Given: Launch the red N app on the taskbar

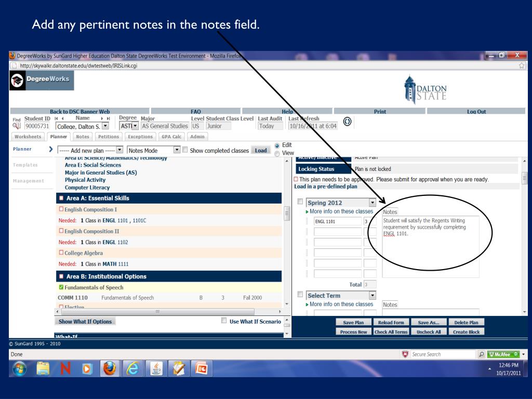Looking at the screenshot, I should [65, 369].
